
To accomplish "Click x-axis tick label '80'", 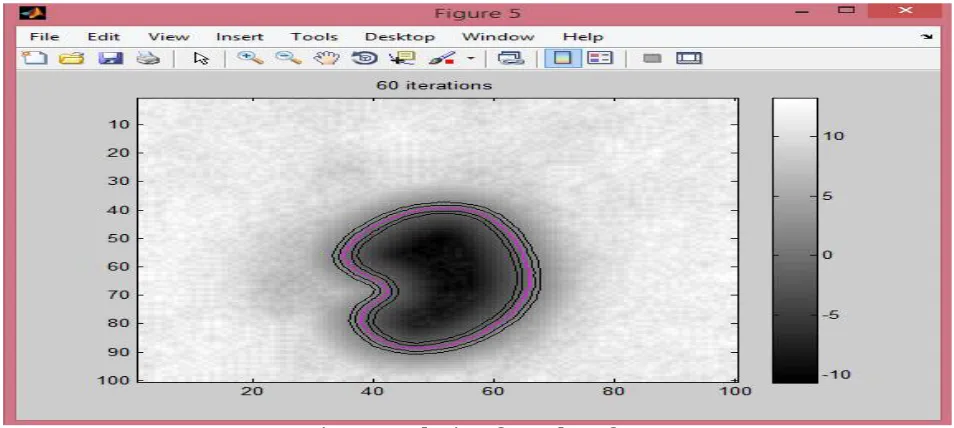I will click(x=615, y=392).
